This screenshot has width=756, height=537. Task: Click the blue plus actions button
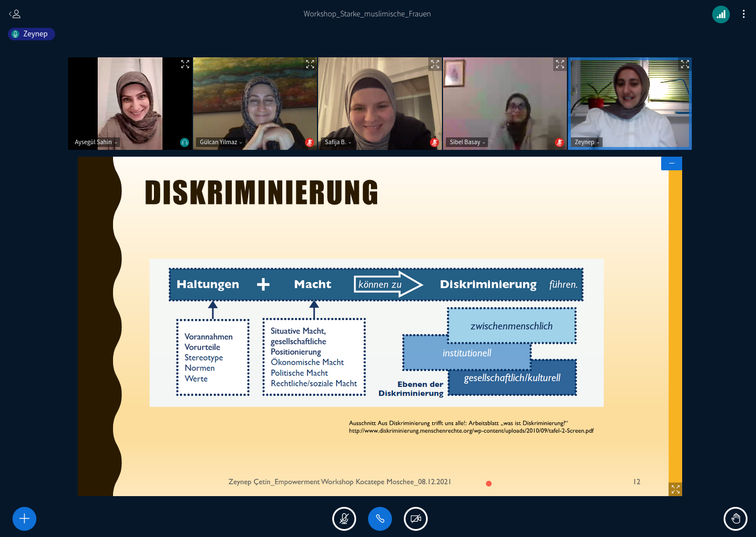(x=24, y=518)
